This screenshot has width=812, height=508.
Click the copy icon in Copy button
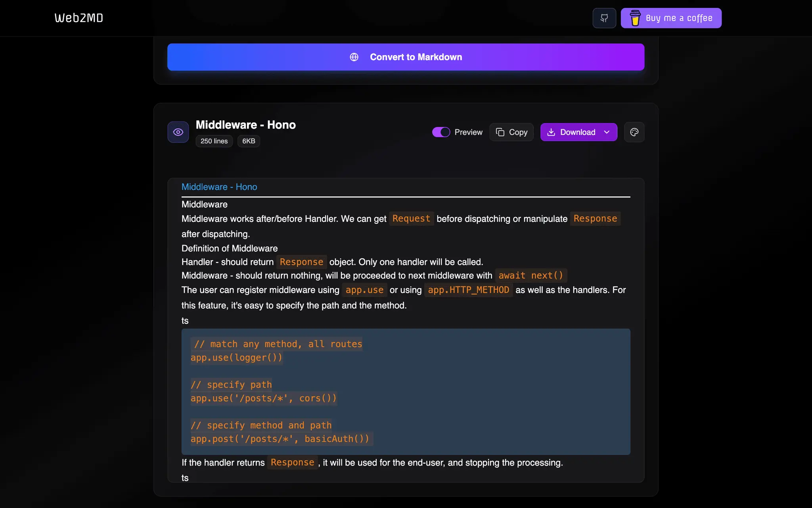tap(500, 132)
